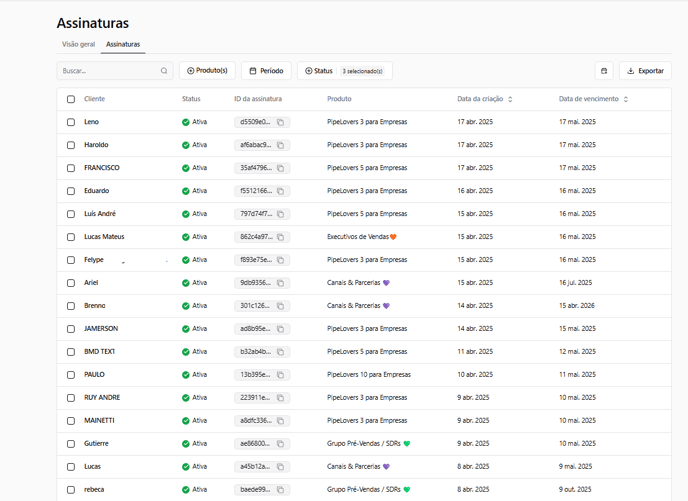The width and height of the screenshot is (688, 501).
Task: Copy subscription ID 9db9356 for Ariel
Action: pos(280,283)
